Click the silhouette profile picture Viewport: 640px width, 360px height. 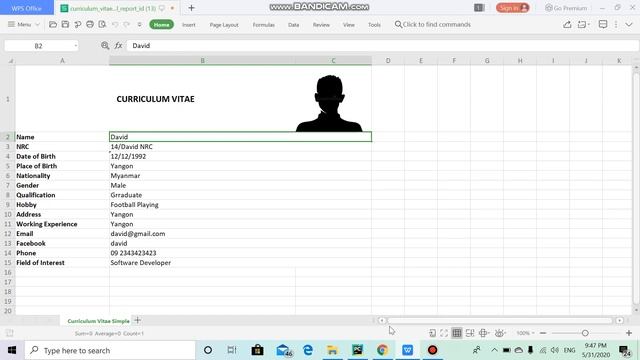[x=329, y=103]
